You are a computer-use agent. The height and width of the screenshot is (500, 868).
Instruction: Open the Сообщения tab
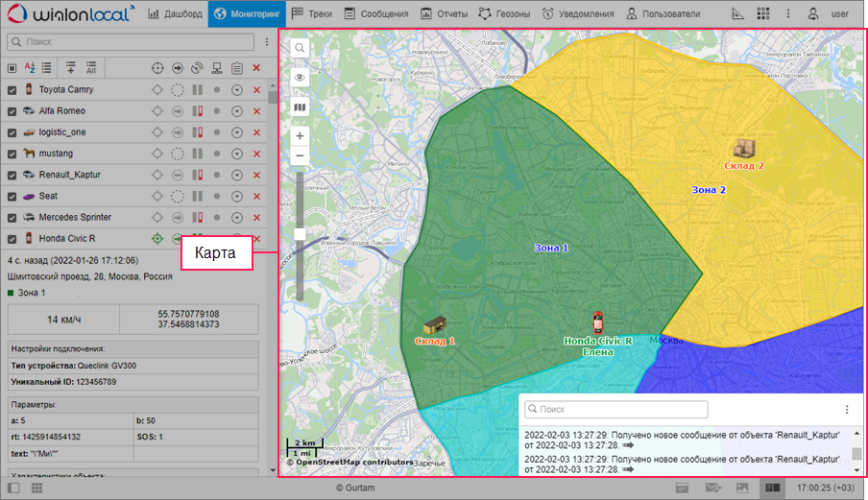tap(376, 13)
